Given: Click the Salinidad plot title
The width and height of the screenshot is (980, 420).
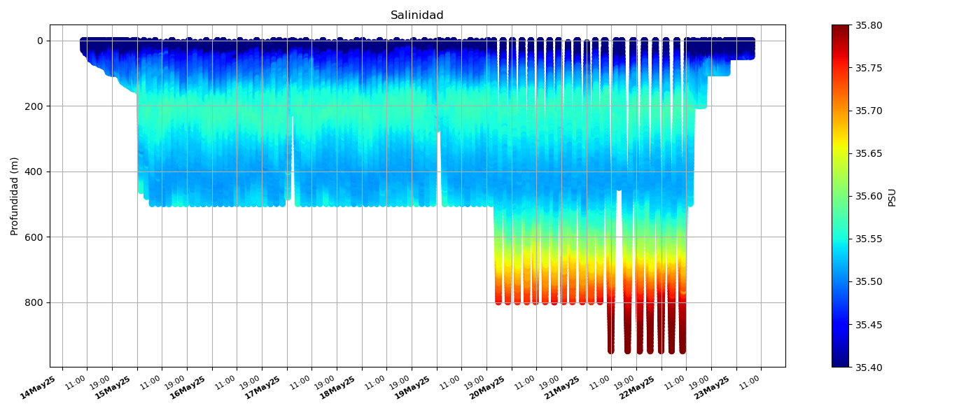Looking at the screenshot, I should pos(416,15).
